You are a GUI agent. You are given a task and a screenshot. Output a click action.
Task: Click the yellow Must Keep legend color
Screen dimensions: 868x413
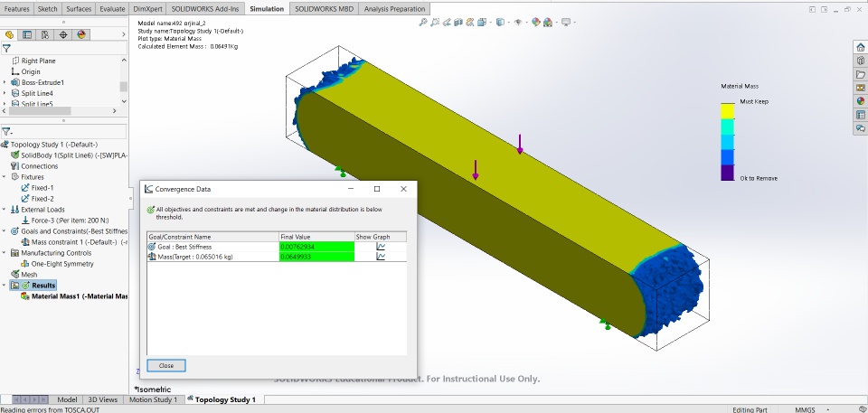727,111
